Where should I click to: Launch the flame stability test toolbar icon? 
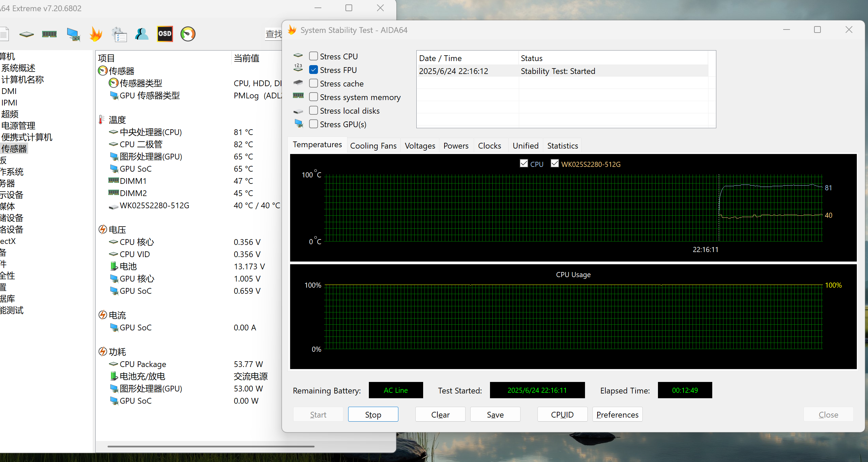tap(96, 34)
